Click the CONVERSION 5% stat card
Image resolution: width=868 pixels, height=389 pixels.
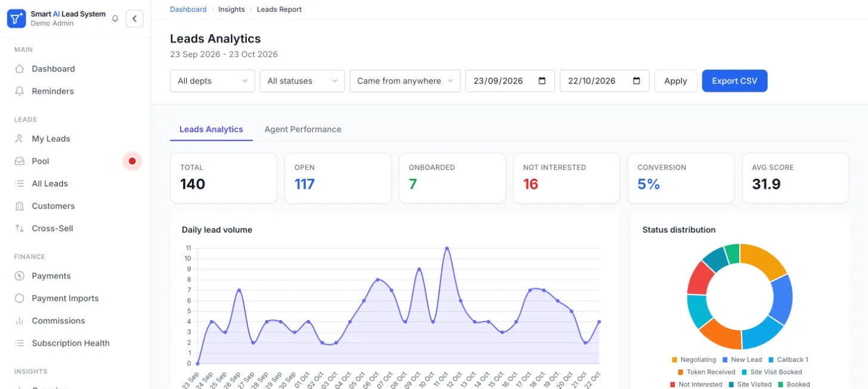[681, 178]
